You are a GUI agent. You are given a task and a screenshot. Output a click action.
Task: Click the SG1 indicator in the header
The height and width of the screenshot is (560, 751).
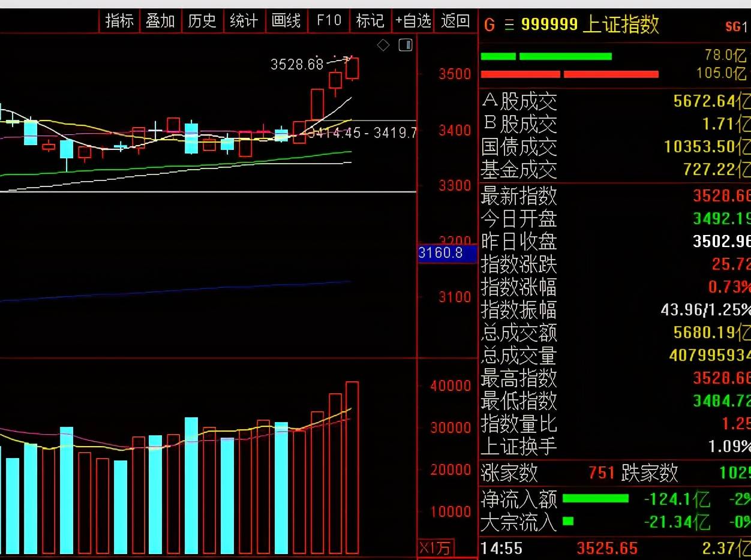click(x=736, y=26)
